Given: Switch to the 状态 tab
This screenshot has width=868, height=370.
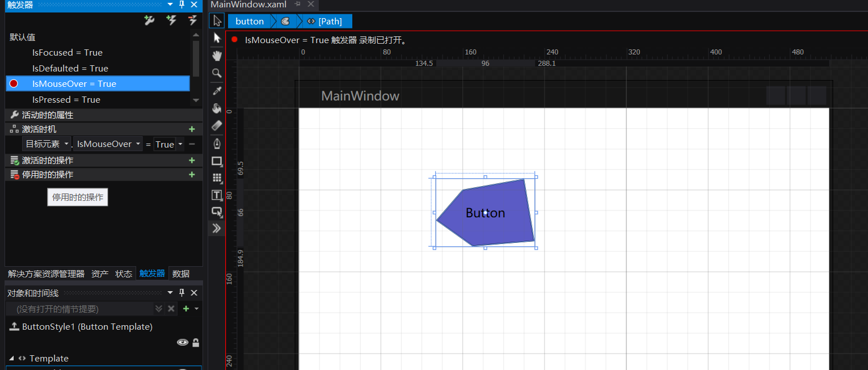Looking at the screenshot, I should tap(124, 274).
